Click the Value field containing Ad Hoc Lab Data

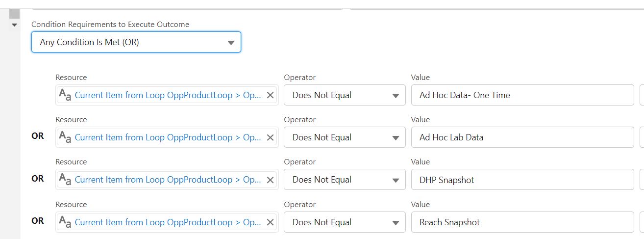tap(522, 137)
